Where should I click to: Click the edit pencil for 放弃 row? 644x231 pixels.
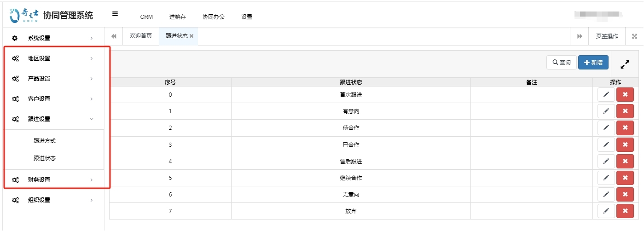coord(606,211)
